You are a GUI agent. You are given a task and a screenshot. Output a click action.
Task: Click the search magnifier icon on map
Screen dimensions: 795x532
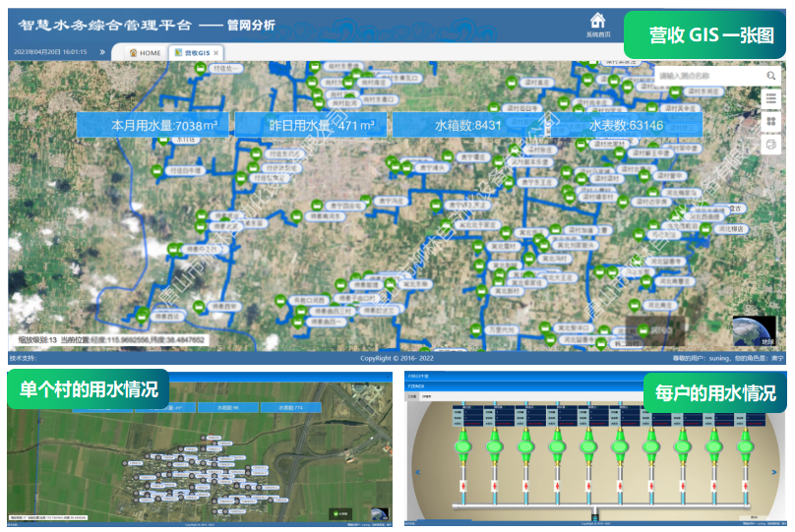point(771,75)
